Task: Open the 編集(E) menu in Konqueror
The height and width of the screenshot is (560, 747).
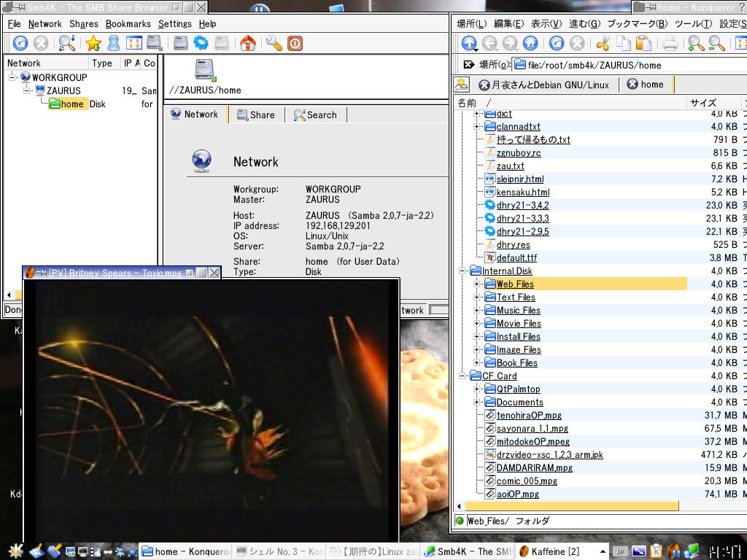Action: [508, 24]
